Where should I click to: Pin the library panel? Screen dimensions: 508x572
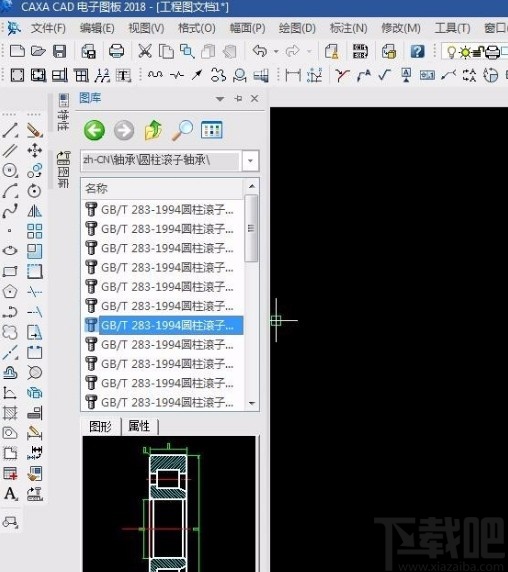click(238, 98)
